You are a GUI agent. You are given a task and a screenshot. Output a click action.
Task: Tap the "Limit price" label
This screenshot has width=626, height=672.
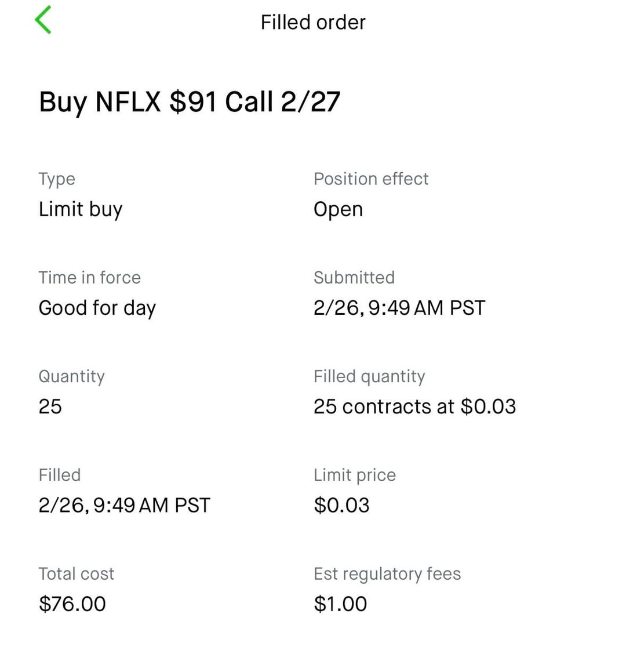(355, 475)
